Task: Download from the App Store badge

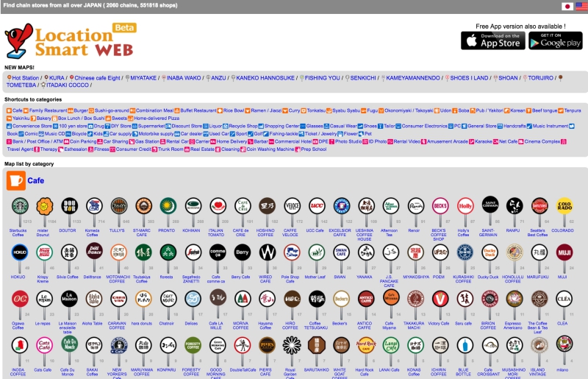Action: pos(492,40)
